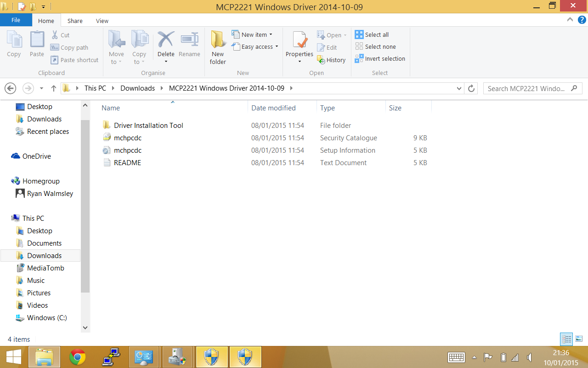Open the address bar history dropdown arrow
The image size is (588, 368).
click(458, 88)
